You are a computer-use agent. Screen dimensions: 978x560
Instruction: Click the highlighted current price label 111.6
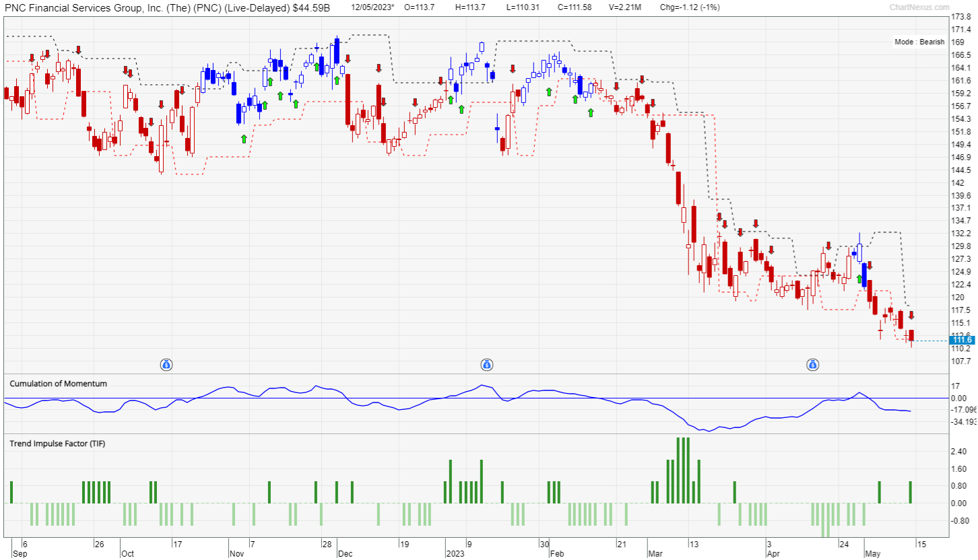(960, 341)
